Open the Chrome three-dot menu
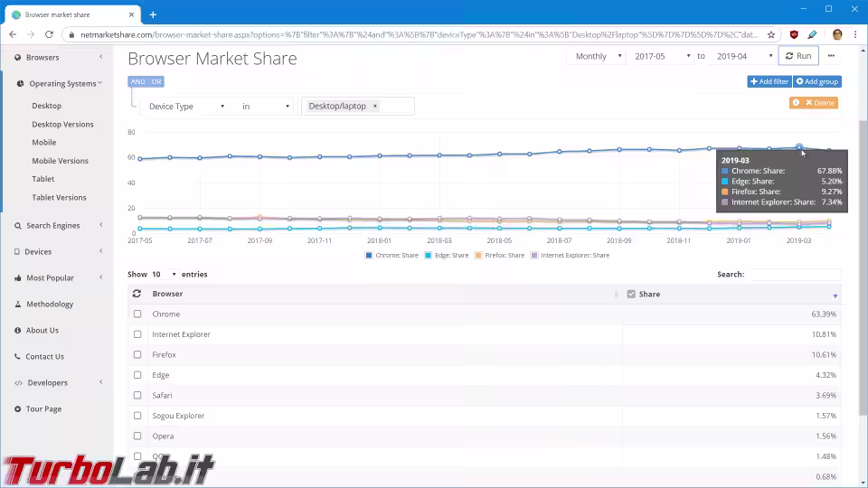Image resolution: width=868 pixels, height=488 pixels. tap(855, 34)
